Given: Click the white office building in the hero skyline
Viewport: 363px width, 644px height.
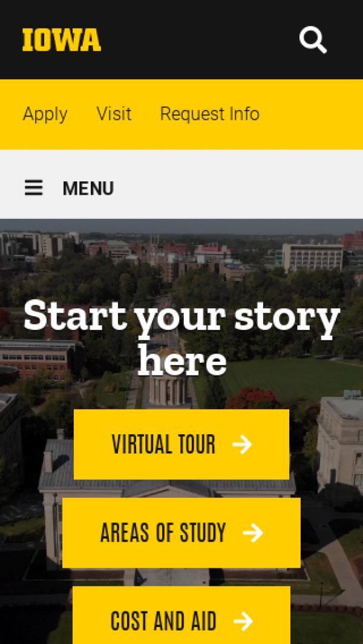Looking at the screenshot, I should [x=312, y=257].
